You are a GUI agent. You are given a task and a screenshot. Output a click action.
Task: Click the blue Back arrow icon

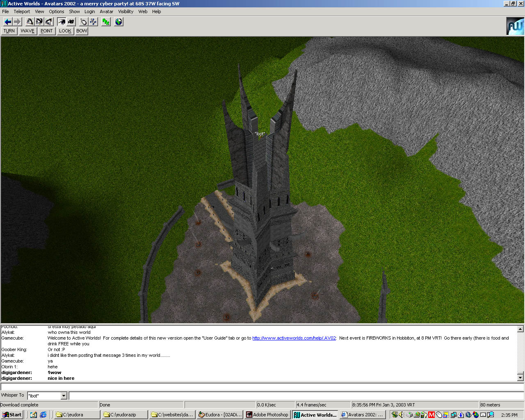tap(8, 22)
